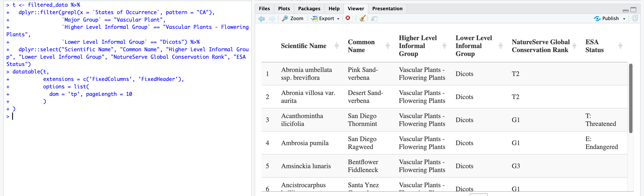Refresh the viewer pane

coord(635,18)
